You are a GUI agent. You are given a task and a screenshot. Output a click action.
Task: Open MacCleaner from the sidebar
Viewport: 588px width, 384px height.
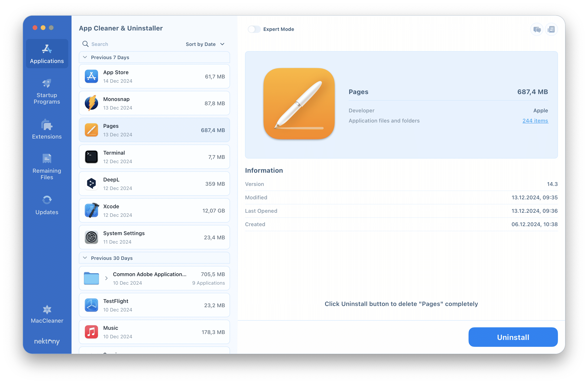pos(47,314)
